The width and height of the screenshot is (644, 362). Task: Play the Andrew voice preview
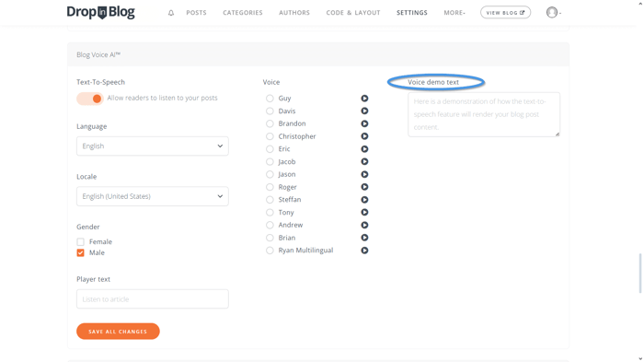pos(364,225)
